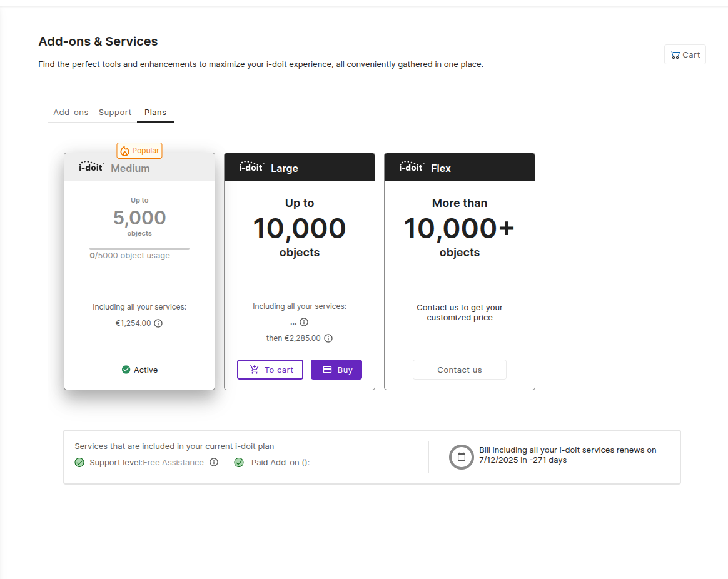
Task: Click the Medium plan title
Action: 131,168
